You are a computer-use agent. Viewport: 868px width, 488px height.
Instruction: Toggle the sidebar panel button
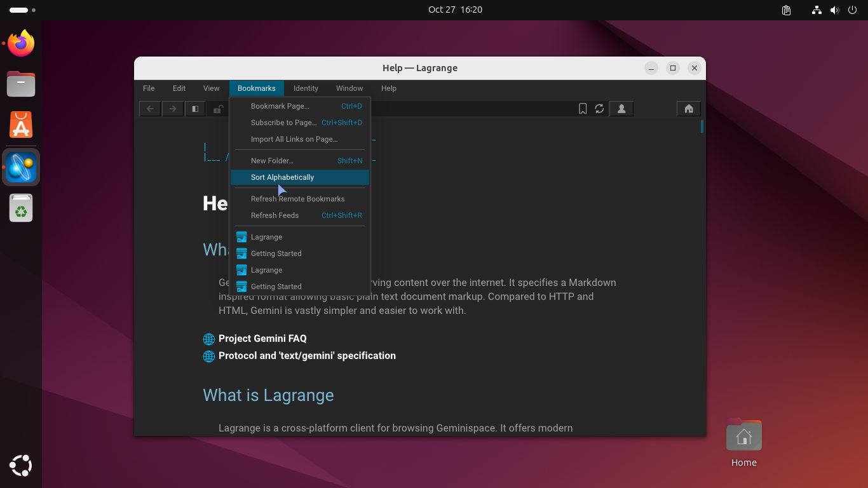point(195,109)
